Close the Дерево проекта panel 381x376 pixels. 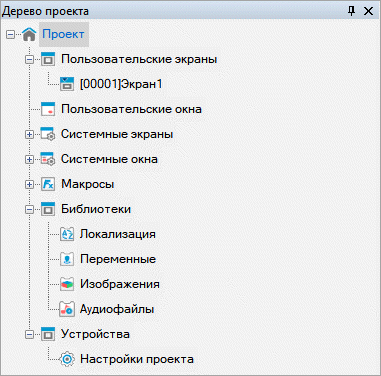tap(368, 11)
